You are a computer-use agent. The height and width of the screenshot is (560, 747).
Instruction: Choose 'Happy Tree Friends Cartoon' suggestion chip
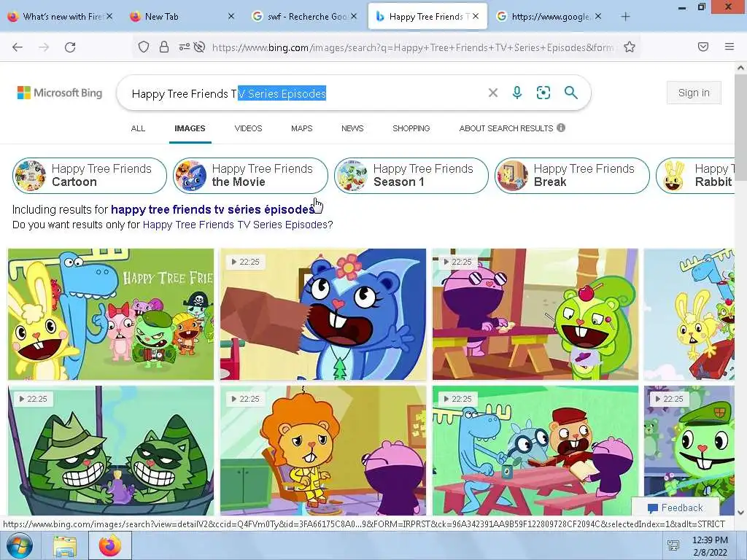pos(90,175)
